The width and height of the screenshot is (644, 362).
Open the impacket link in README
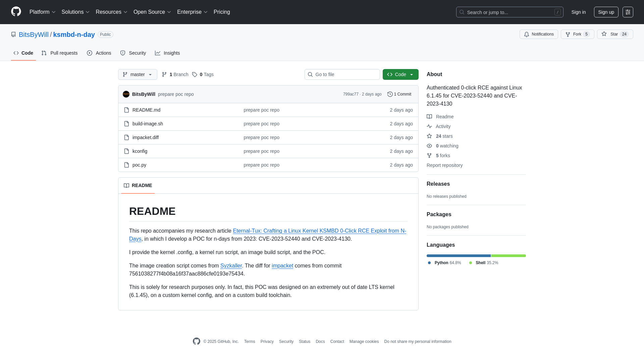click(x=282, y=265)
